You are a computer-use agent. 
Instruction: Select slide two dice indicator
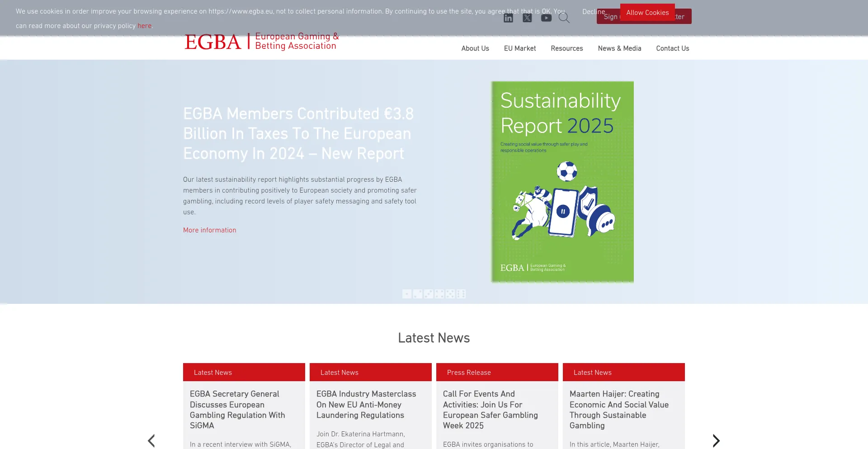[x=418, y=294]
